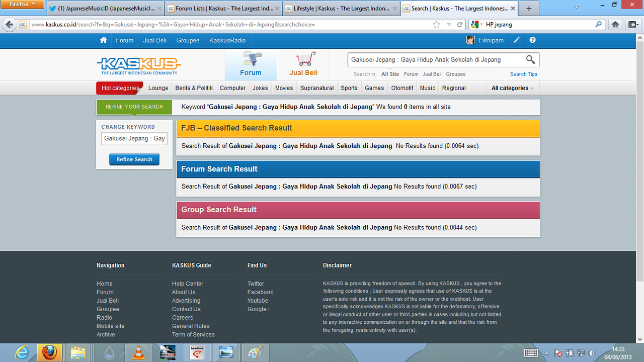The width and height of the screenshot is (644, 362).
Task: Search in All Site filter
Action: pyautogui.click(x=390, y=74)
